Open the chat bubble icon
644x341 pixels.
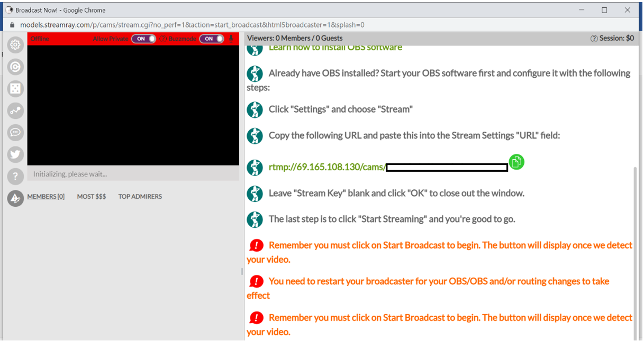click(15, 132)
